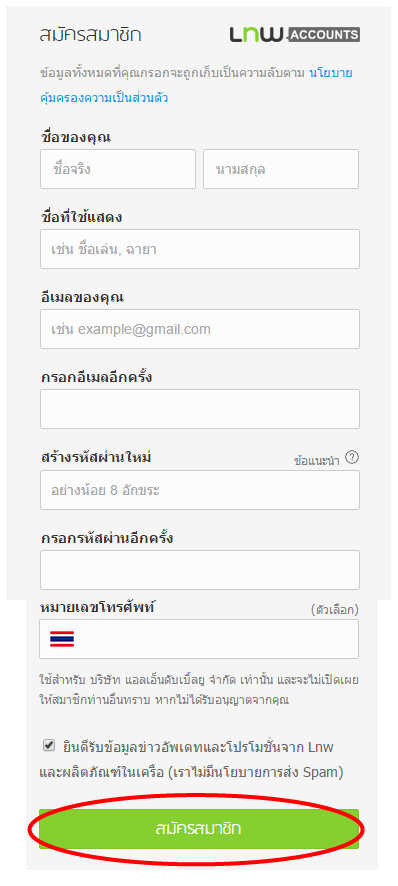Screen dimensions: 398x886
Task: Focus the กรอกอีเมลอีกครั้ง confirm email field
Action: 200,409
